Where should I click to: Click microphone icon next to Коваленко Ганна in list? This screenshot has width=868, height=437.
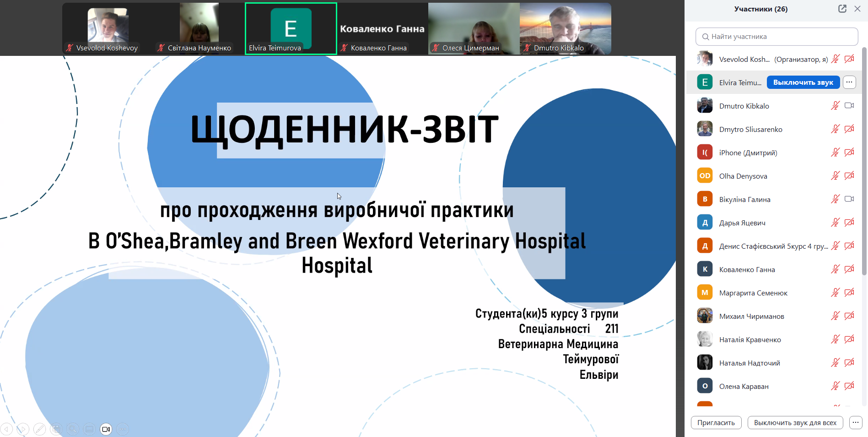(x=836, y=269)
